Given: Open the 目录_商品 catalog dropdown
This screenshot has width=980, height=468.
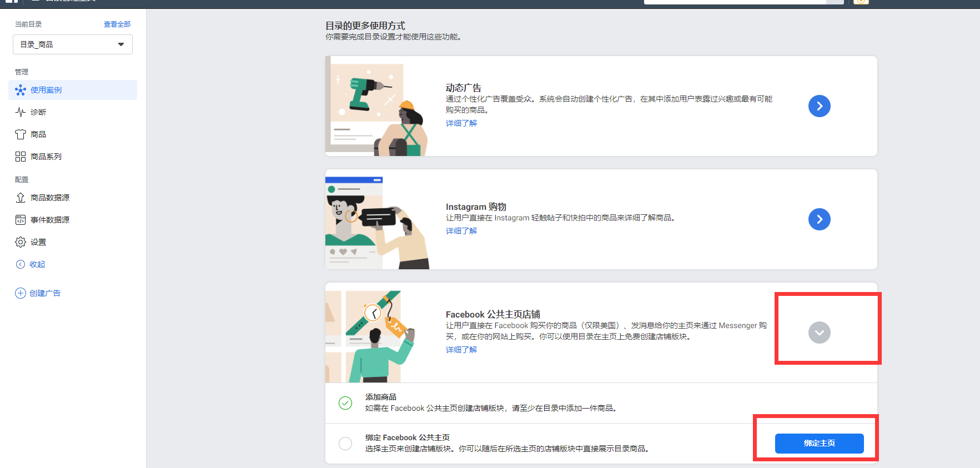Looking at the screenshot, I should coord(73,44).
